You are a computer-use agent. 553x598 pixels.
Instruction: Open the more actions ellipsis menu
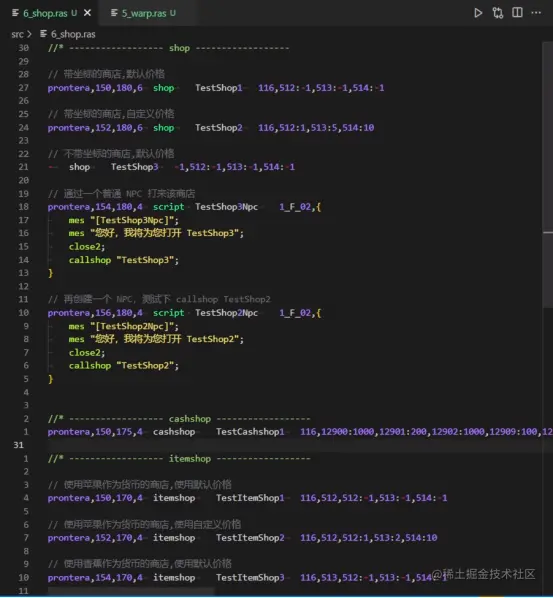point(536,13)
